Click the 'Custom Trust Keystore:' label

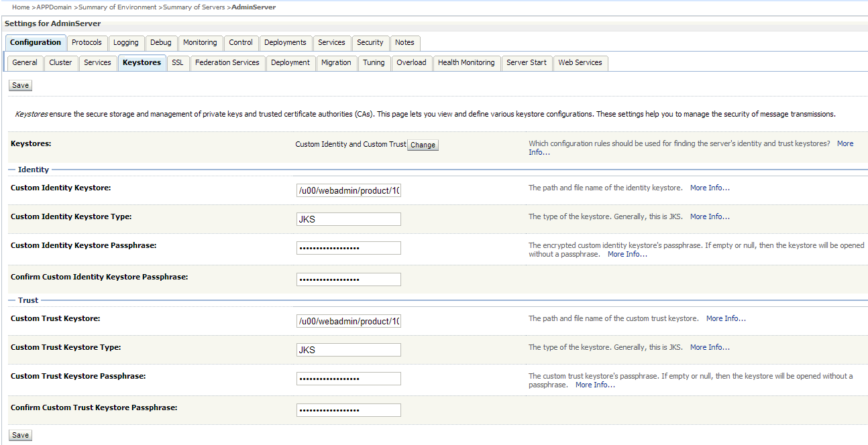[x=56, y=318]
